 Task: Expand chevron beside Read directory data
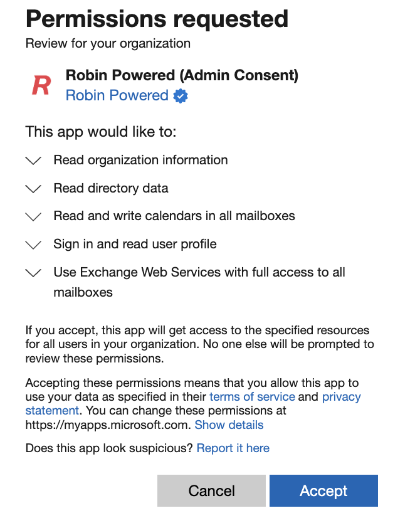point(33,189)
